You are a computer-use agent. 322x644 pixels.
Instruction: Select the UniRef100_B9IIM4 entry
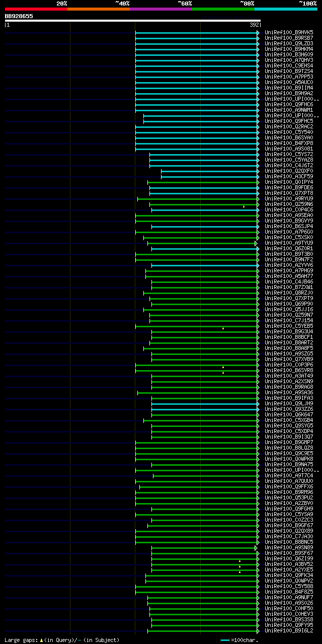click(289, 88)
